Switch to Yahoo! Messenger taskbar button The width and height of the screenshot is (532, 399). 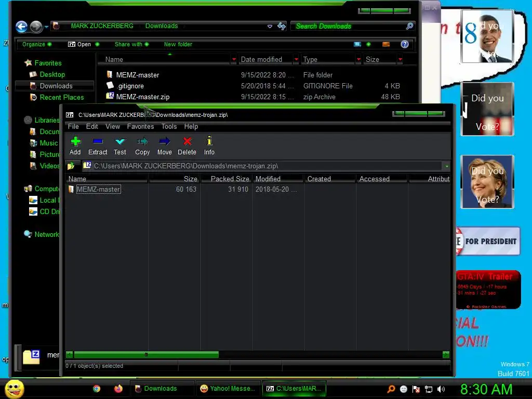point(228,389)
